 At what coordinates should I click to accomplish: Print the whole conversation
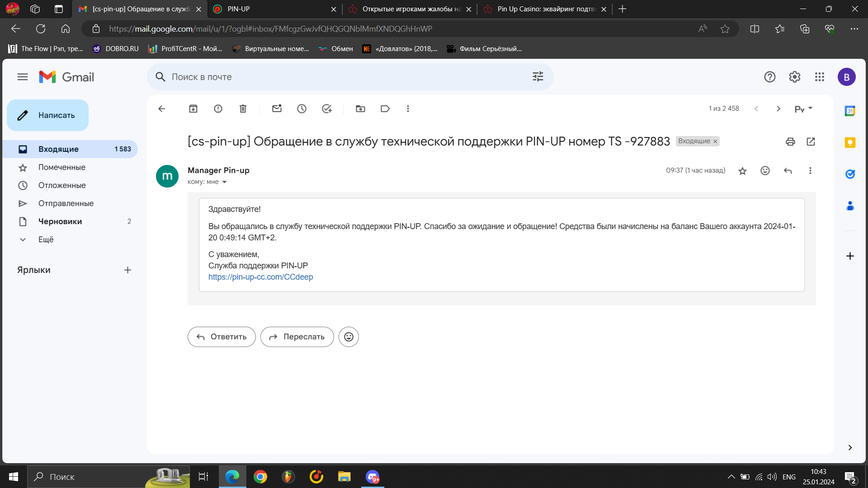[790, 142]
